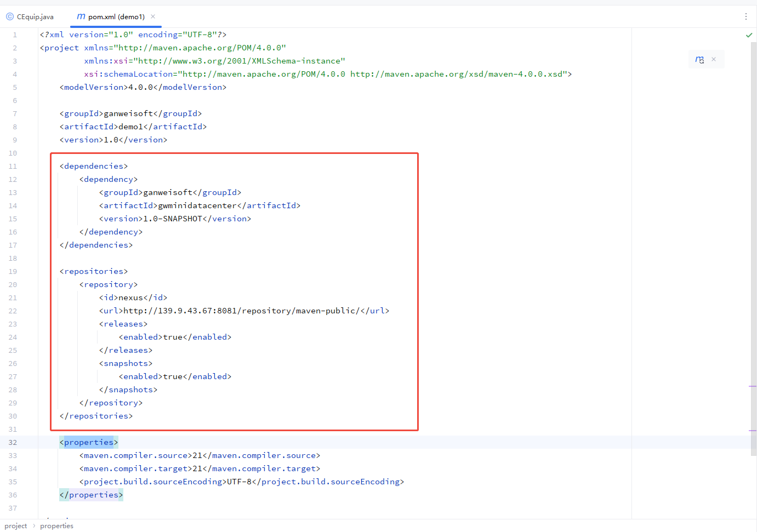Click the project groupId ganweisoft on line 7
This screenshot has height=532, width=757.
point(130,113)
